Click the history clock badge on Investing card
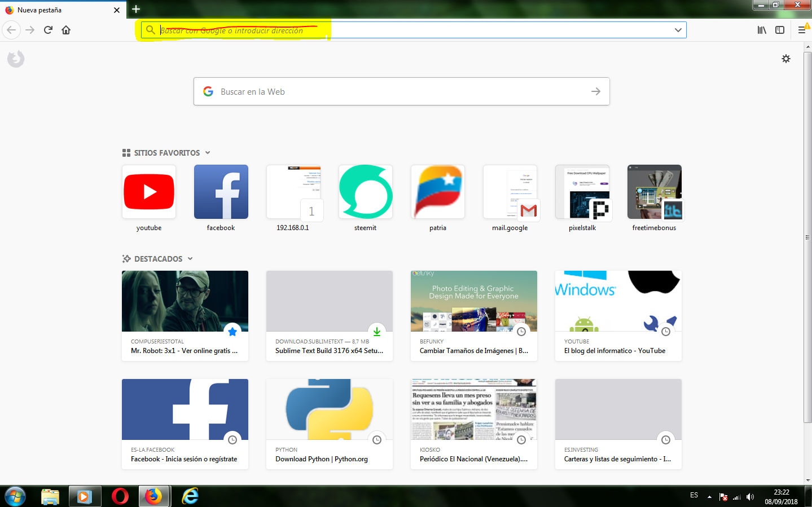This screenshot has height=507, width=812. pyautogui.click(x=666, y=439)
